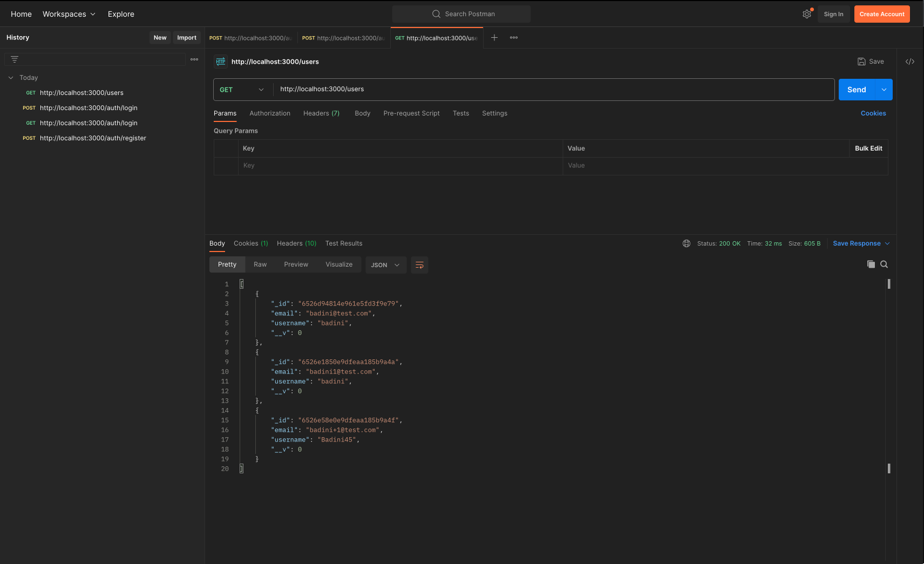Switch to the Pre-request Script tab
Viewport: 924px width, 564px height.
(411, 113)
